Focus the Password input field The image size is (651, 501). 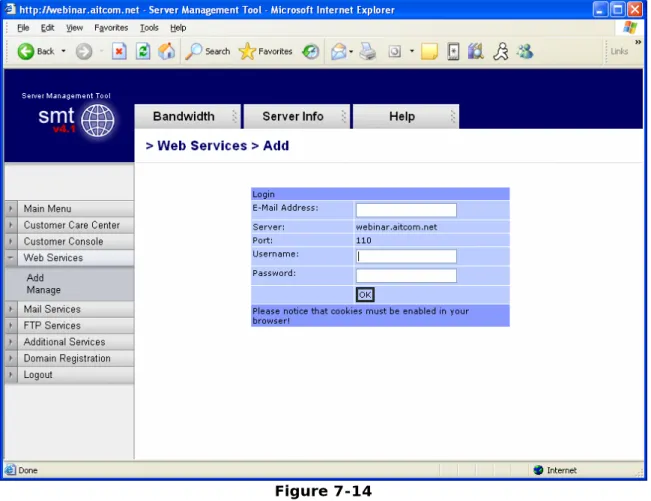pos(406,276)
